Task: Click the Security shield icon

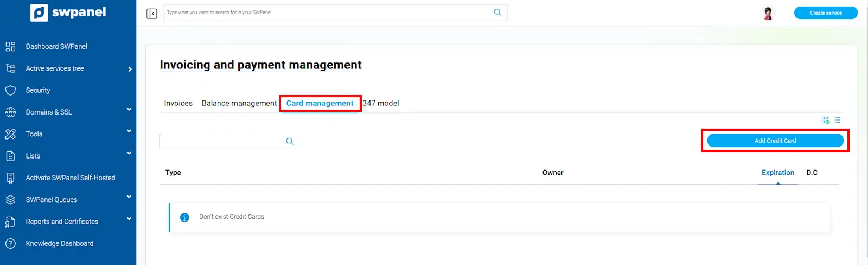Action: point(10,90)
